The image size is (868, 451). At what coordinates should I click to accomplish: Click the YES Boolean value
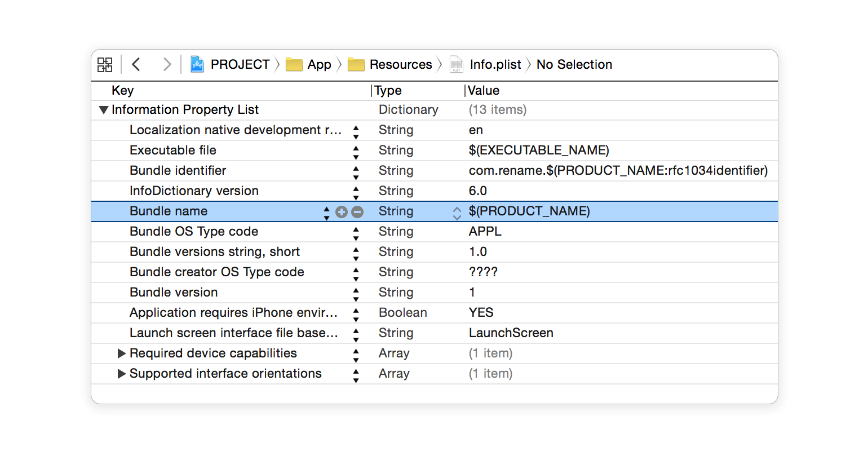point(481,313)
